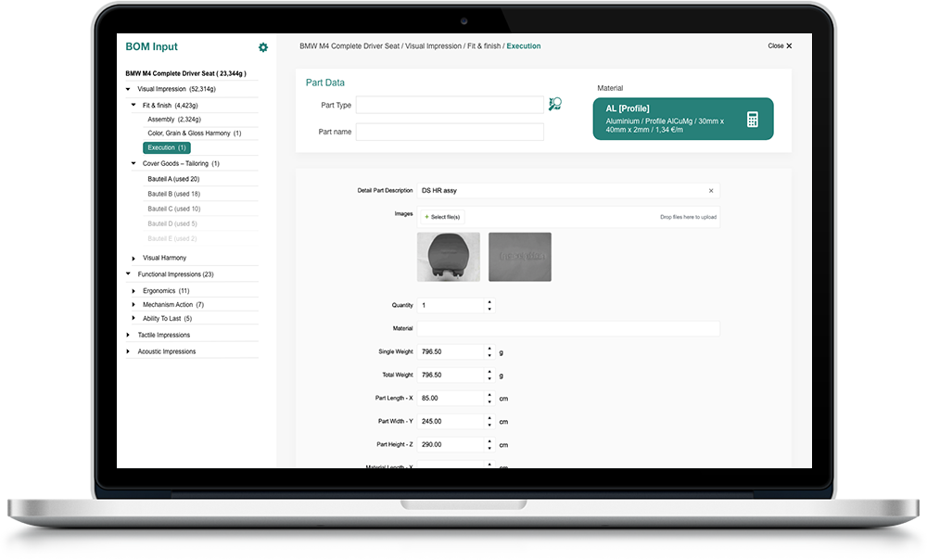
Task: Select Bauteil C (used 10)
Action: [174, 209]
